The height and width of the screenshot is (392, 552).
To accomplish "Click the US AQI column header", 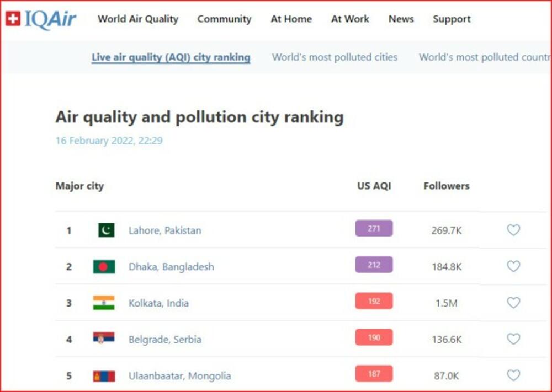I will [374, 186].
